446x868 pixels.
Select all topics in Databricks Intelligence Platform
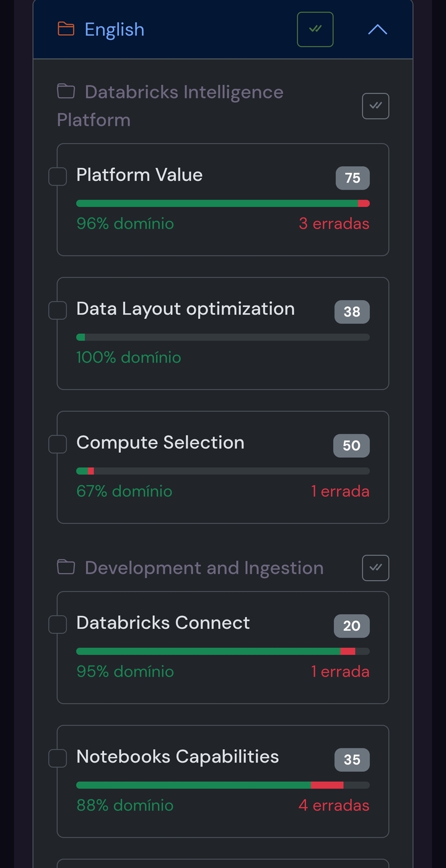click(375, 106)
